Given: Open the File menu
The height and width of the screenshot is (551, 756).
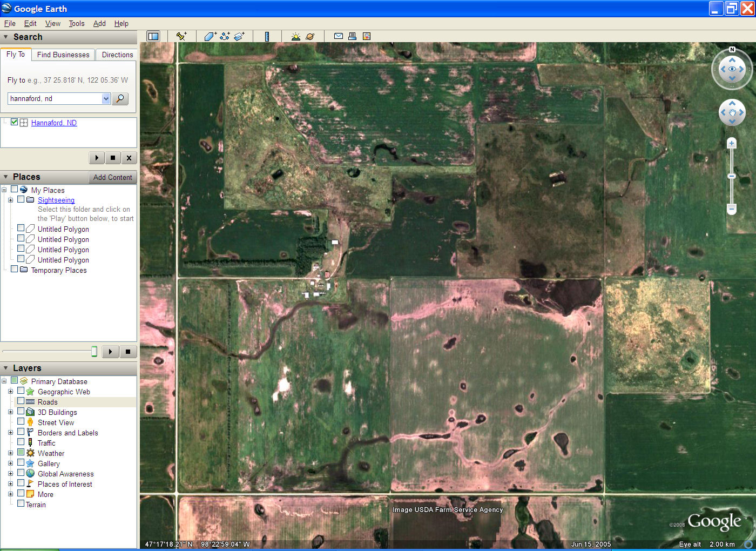Looking at the screenshot, I should (x=10, y=23).
